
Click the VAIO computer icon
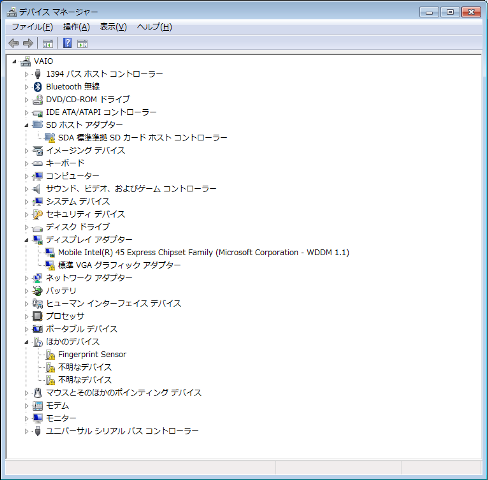tap(25, 61)
